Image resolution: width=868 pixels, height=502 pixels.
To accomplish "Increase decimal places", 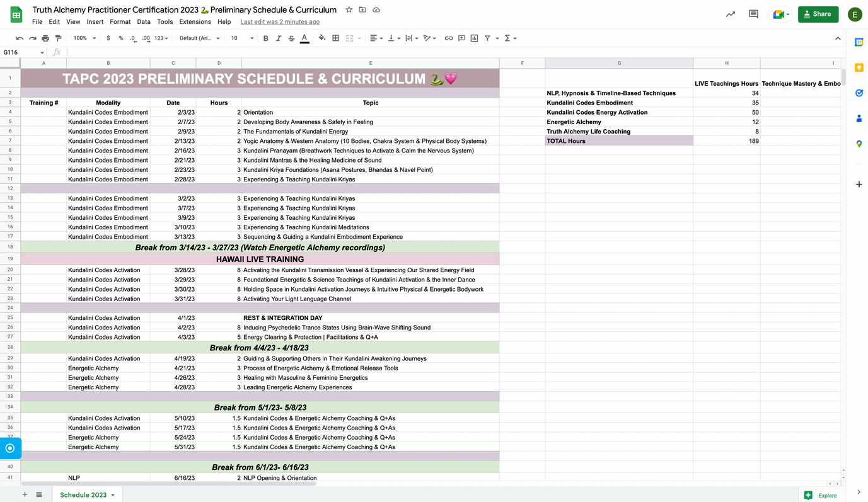I will click(146, 38).
